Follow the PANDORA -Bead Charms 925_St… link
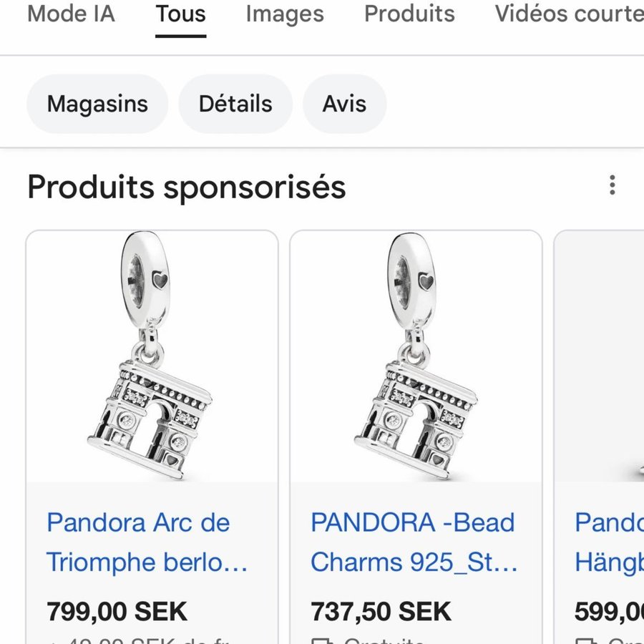The width and height of the screenshot is (644, 644). click(414, 542)
